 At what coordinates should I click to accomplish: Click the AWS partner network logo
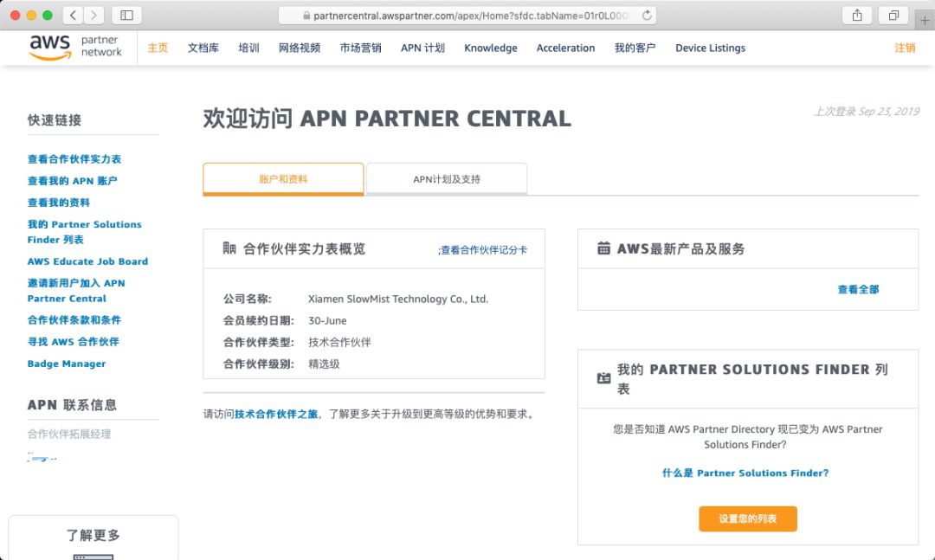pyautogui.click(x=75, y=47)
